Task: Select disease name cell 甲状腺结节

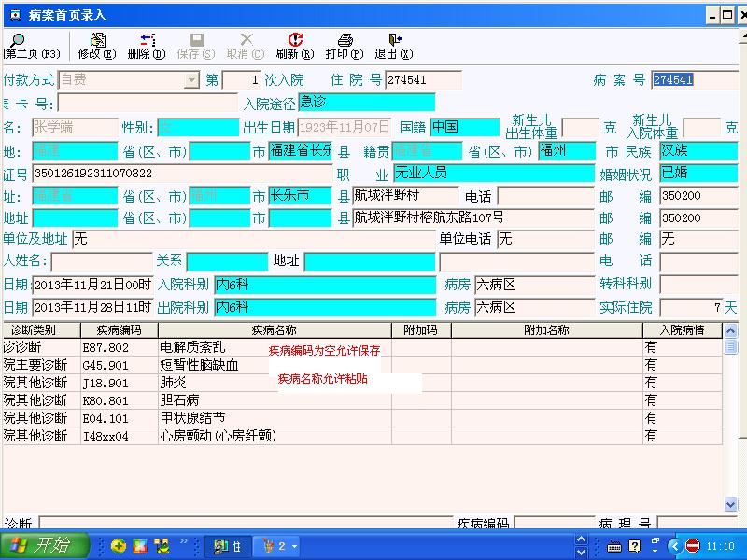Action: pos(275,418)
